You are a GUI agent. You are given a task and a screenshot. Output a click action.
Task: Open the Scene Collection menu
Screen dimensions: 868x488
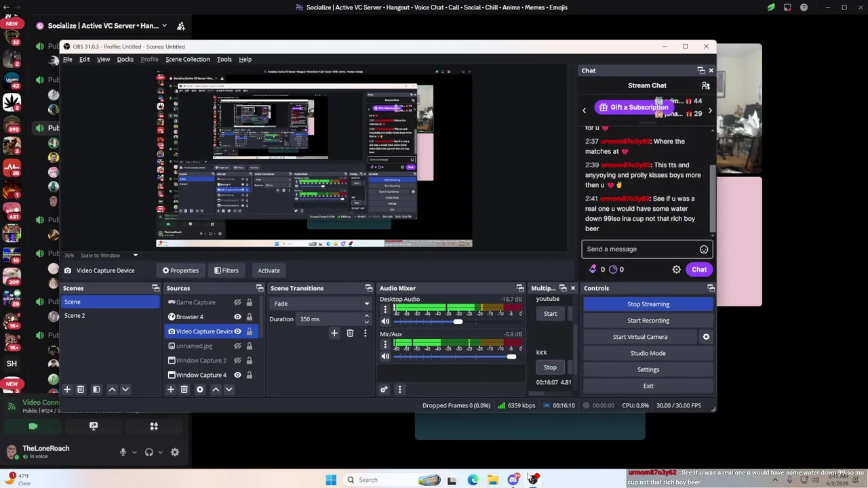[187, 60]
